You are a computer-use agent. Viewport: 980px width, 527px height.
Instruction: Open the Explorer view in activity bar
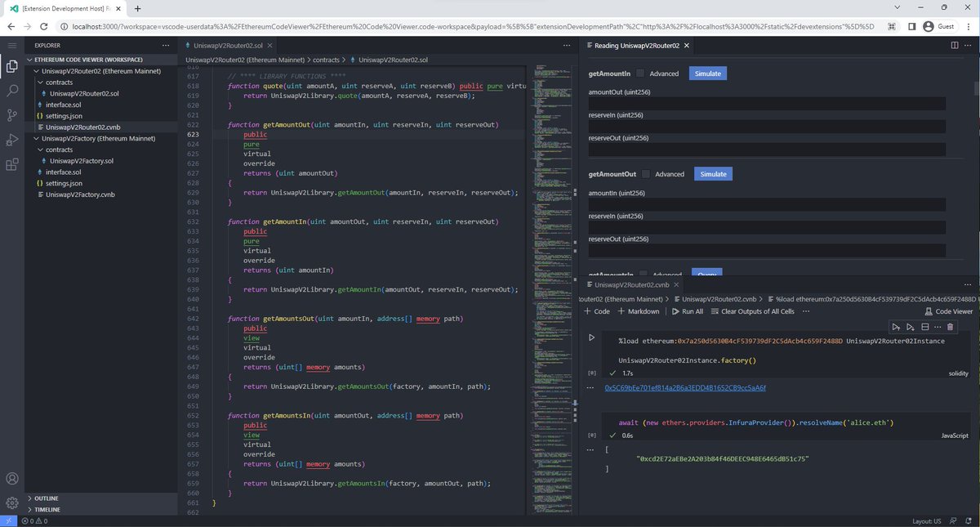point(11,67)
